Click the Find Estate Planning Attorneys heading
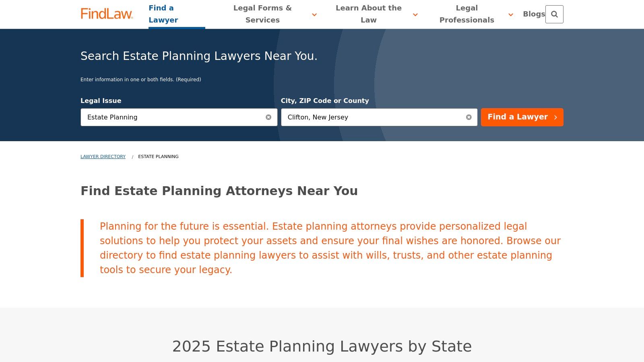This screenshot has height=362, width=644. tap(219, 191)
